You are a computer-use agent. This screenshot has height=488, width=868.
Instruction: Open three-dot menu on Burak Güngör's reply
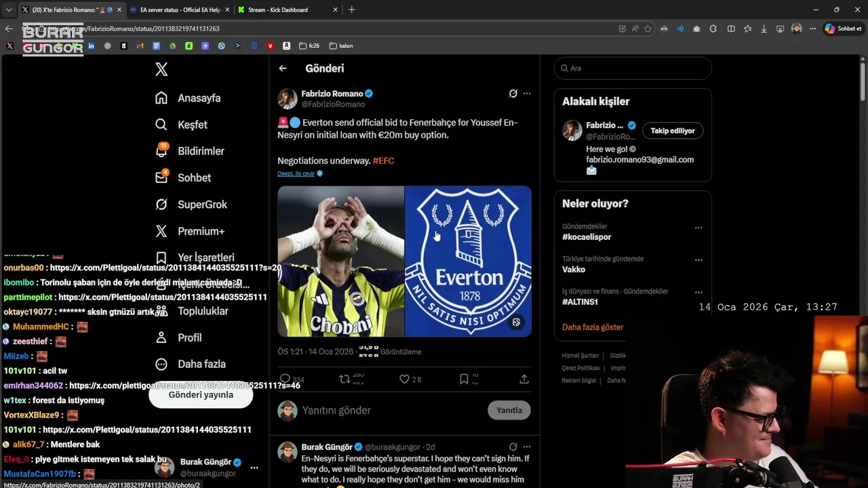[527, 447]
